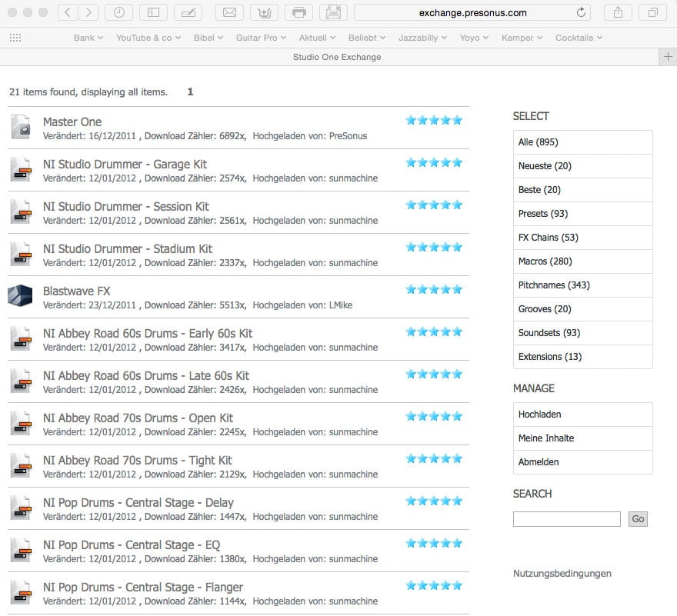
Task: Select Extensions (13) category
Action: click(x=582, y=357)
